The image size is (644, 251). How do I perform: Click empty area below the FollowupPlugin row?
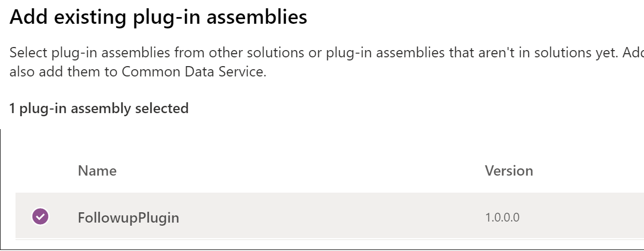point(310,244)
